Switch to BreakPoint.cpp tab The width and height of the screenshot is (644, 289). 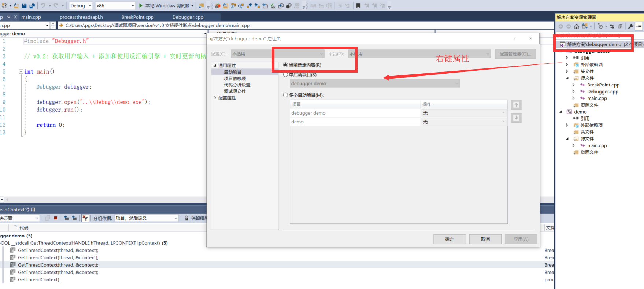click(x=138, y=17)
